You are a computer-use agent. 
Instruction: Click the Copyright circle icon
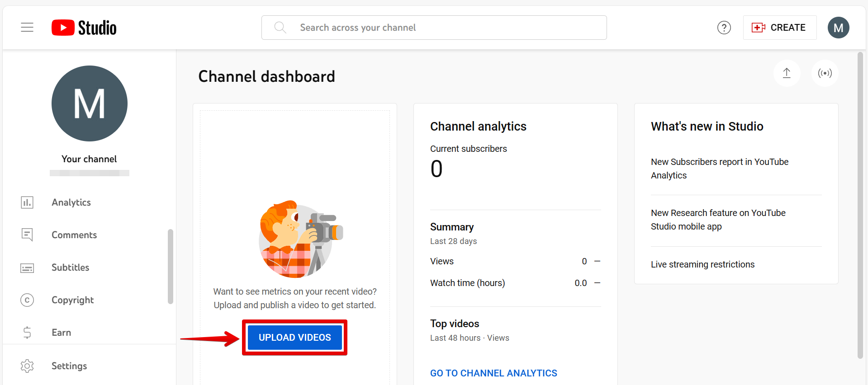(27, 300)
